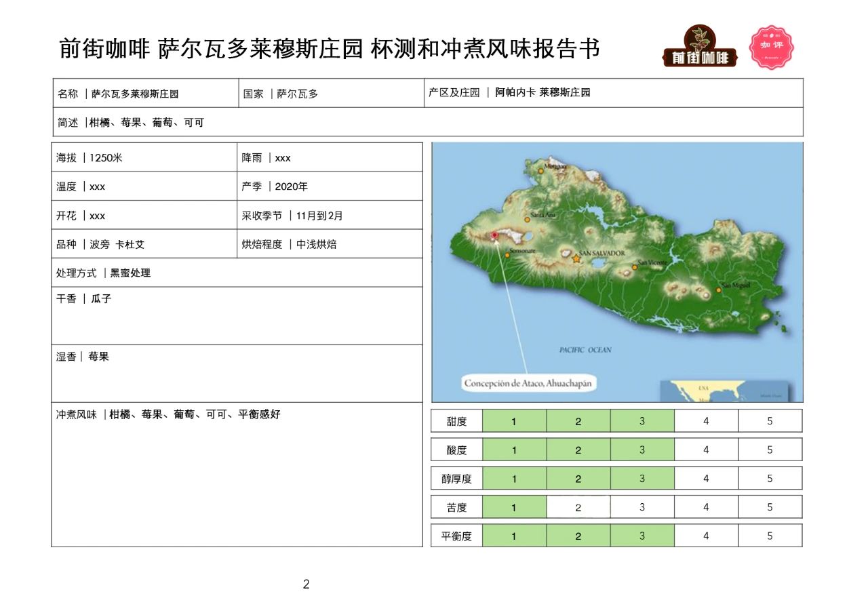Select the Santa Ana orange map dot

click(x=527, y=220)
